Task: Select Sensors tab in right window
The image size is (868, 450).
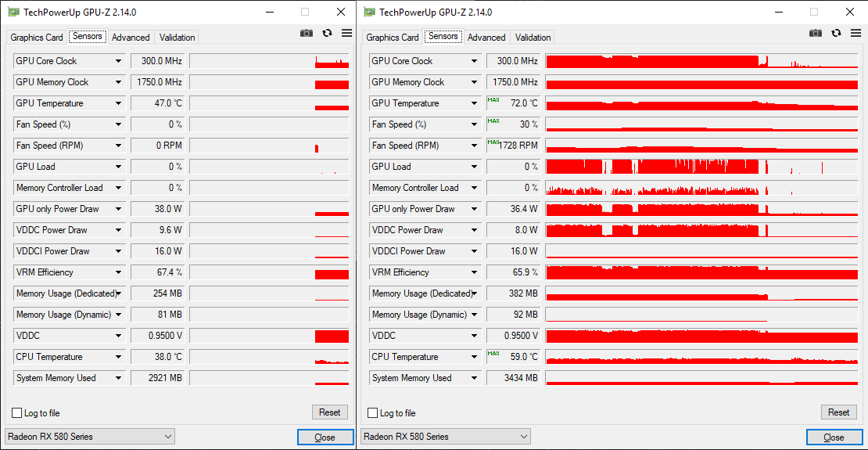Action: (443, 37)
